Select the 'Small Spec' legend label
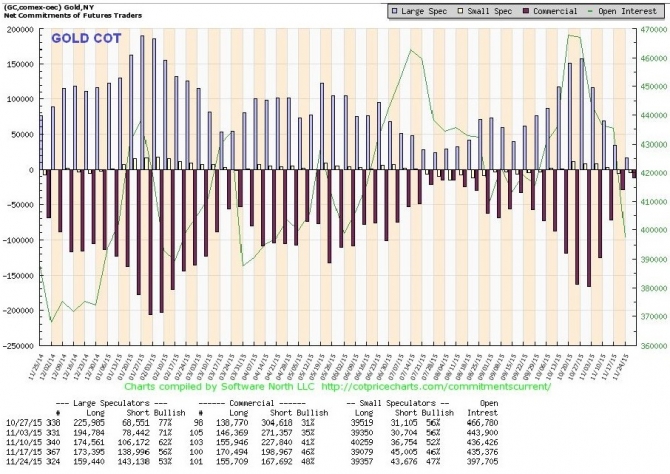Screen dimensions: 670x474 [x=490, y=12]
